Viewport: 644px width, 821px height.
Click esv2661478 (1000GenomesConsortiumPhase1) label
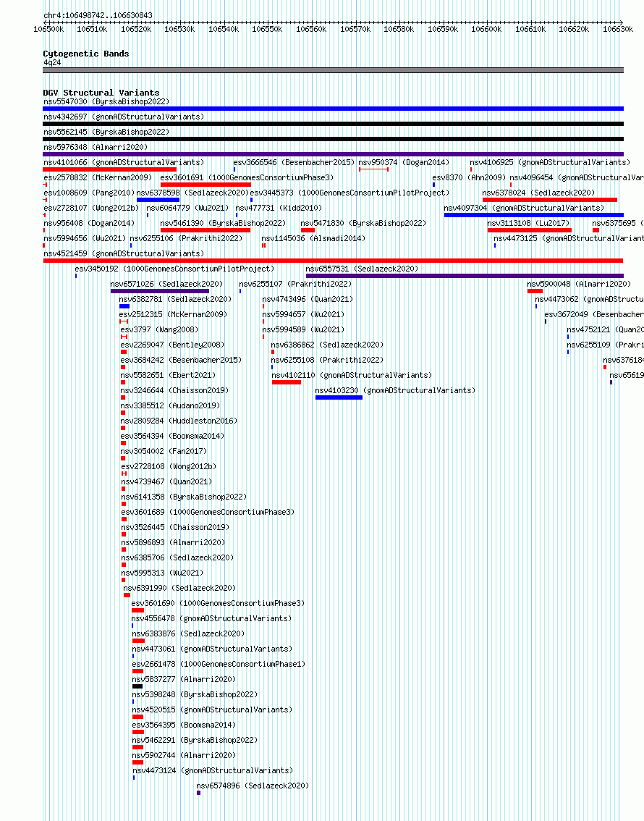[x=219, y=664]
